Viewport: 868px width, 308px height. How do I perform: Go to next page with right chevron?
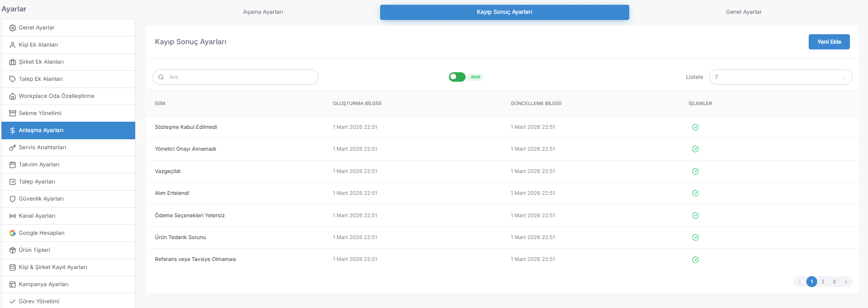click(846, 282)
